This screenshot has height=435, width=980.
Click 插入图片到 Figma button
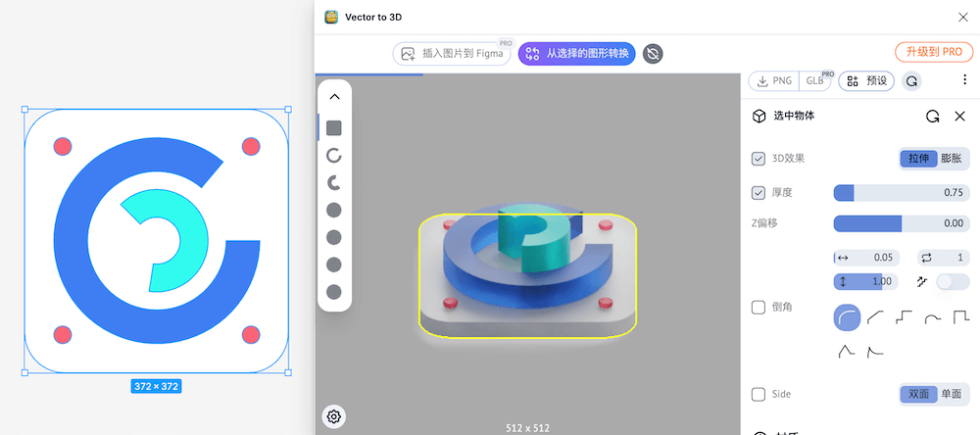(x=452, y=54)
